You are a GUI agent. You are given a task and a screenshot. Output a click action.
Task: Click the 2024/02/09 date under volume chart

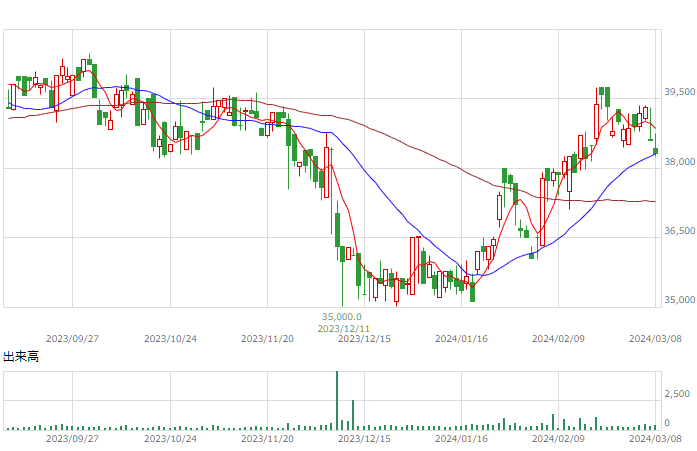558,439
